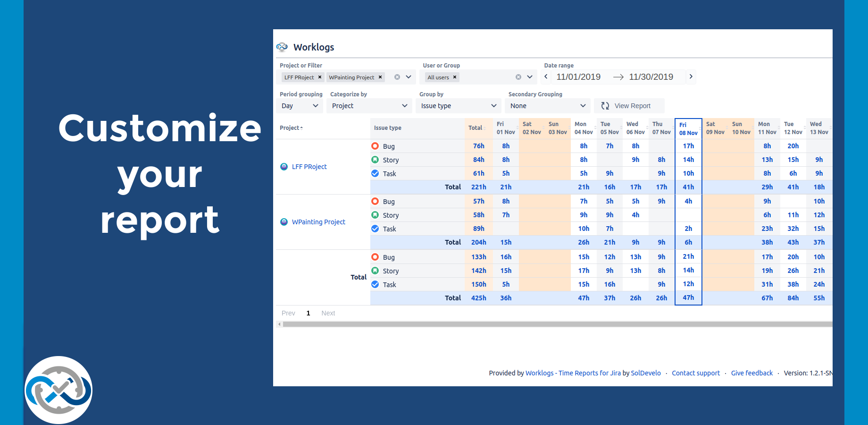This screenshot has height=425, width=868.
Task: Click 17h cell for Fri 08 Nov Bug
Action: click(688, 146)
